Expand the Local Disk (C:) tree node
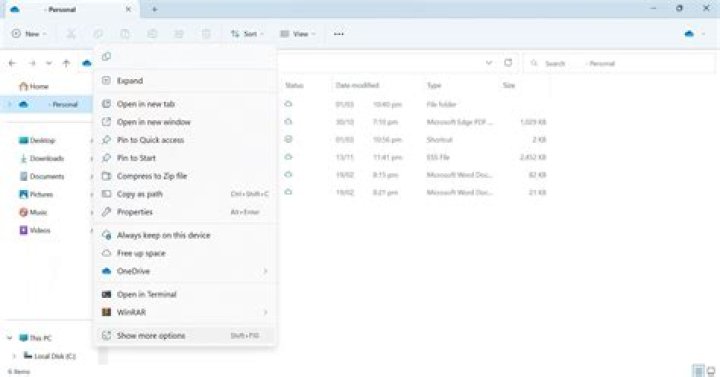The width and height of the screenshot is (720, 377). tap(14, 356)
